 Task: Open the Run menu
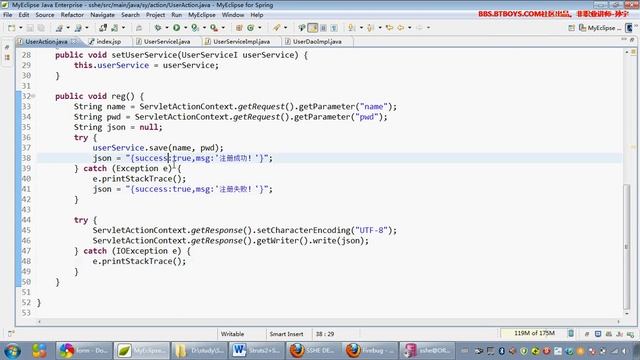click(x=177, y=15)
